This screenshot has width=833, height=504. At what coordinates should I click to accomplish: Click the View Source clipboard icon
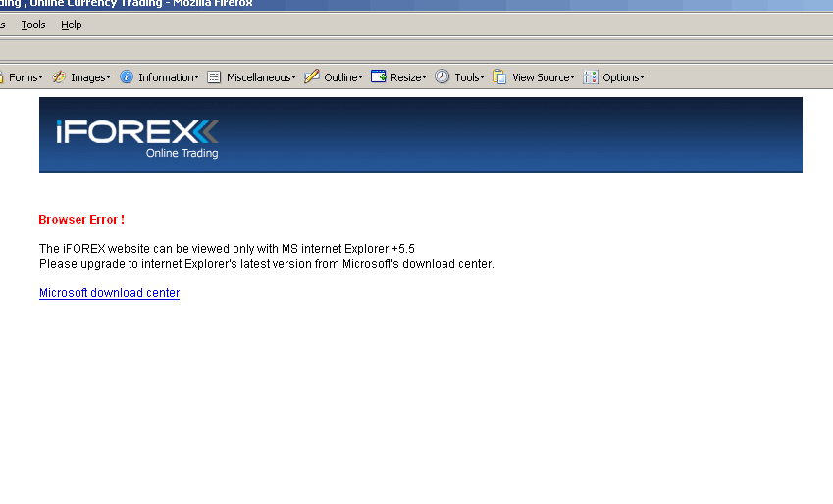[499, 77]
